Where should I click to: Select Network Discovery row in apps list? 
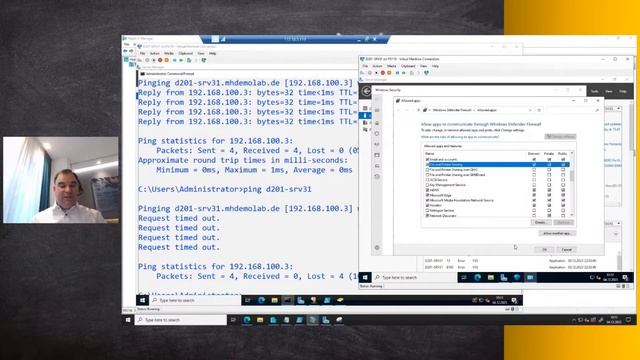click(x=497, y=216)
